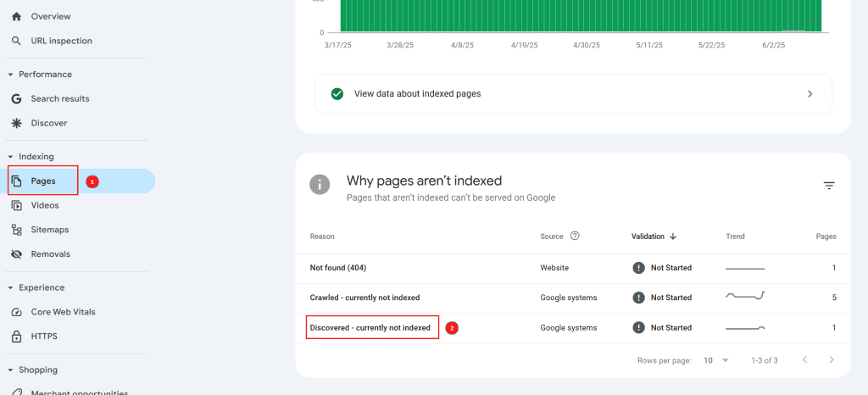Image resolution: width=868 pixels, height=395 pixels.
Task: Open Discovered - currently not indexed row
Action: click(573, 328)
